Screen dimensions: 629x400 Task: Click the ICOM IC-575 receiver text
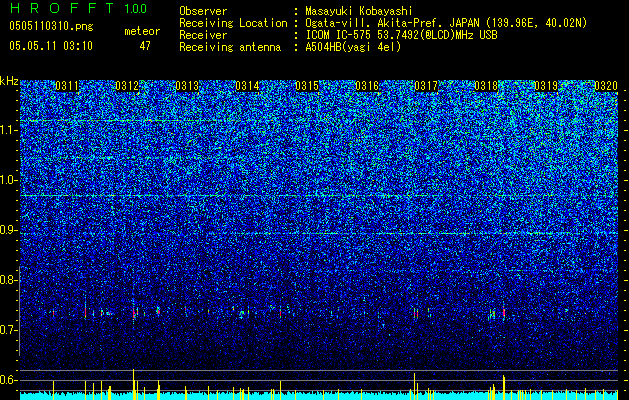(x=401, y=35)
